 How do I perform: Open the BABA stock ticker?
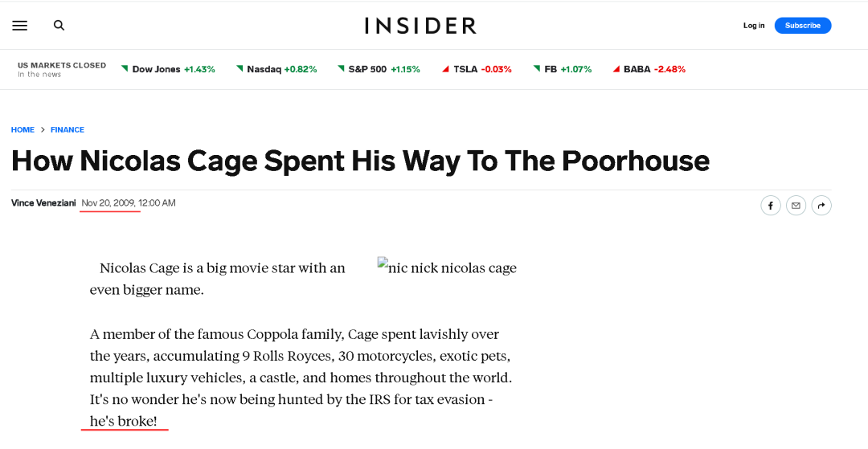(649, 69)
